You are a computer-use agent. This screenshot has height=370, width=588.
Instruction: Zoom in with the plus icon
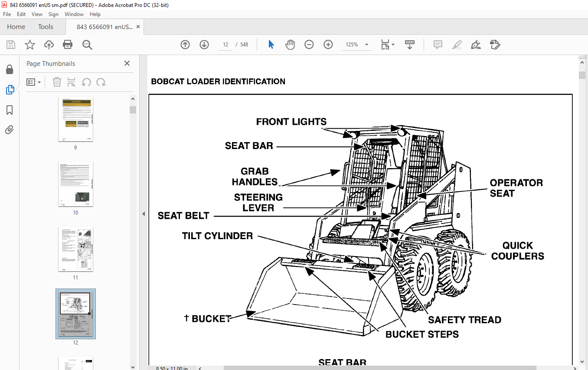pos(328,45)
